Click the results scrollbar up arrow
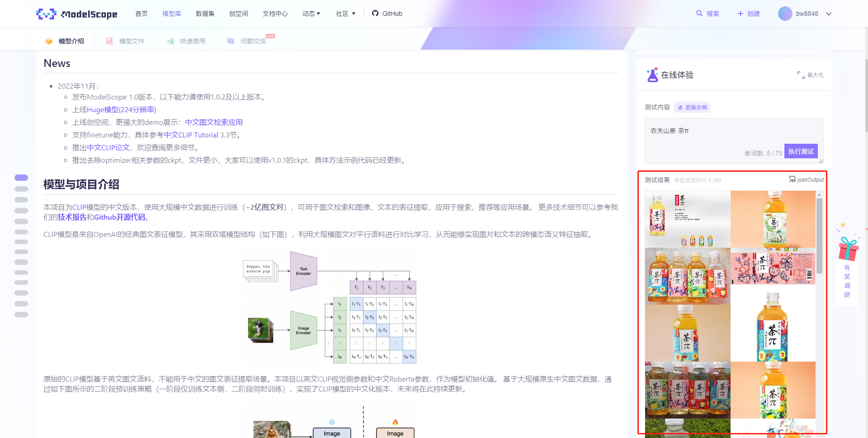This screenshot has height=438, width=868. [x=819, y=195]
